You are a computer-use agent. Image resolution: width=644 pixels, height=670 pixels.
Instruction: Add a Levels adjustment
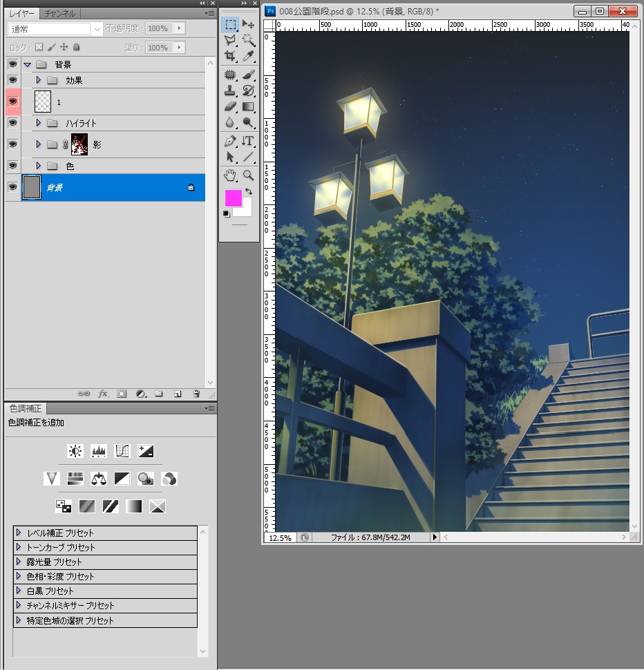pyautogui.click(x=99, y=451)
